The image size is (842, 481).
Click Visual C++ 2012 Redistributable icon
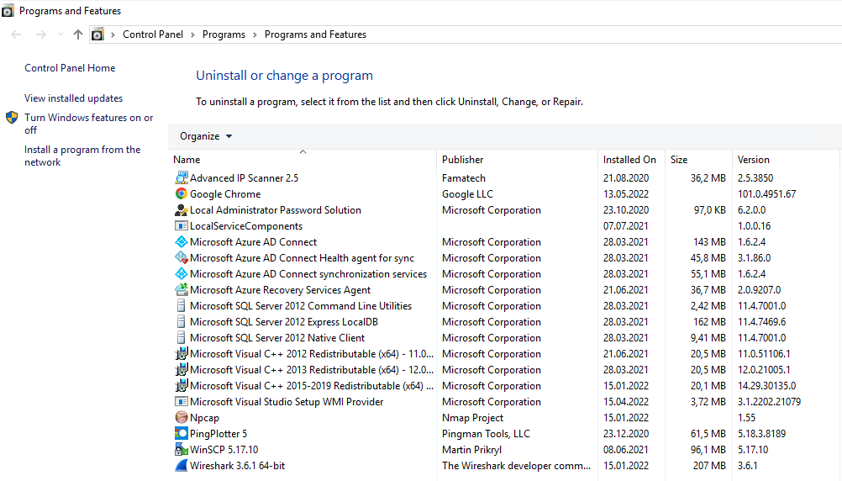point(182,354)
